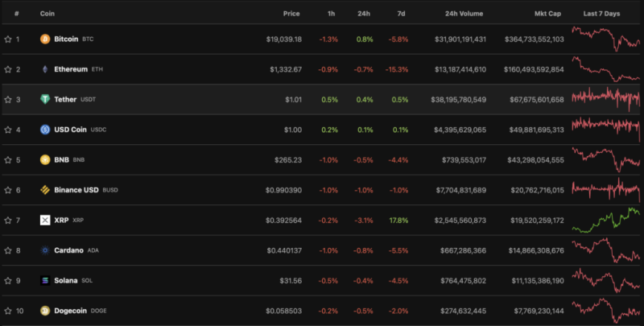
Task: Open XRP green 7-day sparkline chart
Action: [605, 220]
